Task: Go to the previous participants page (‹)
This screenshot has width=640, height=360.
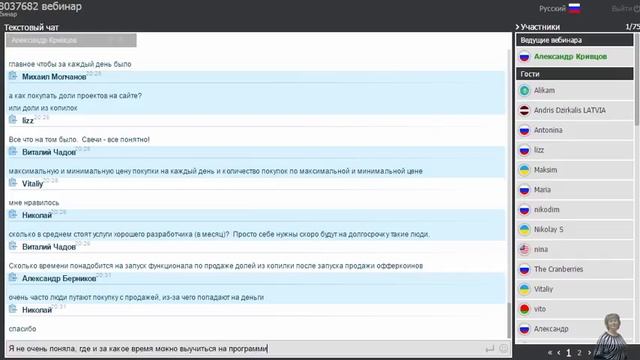Action: tap(558, 352)
